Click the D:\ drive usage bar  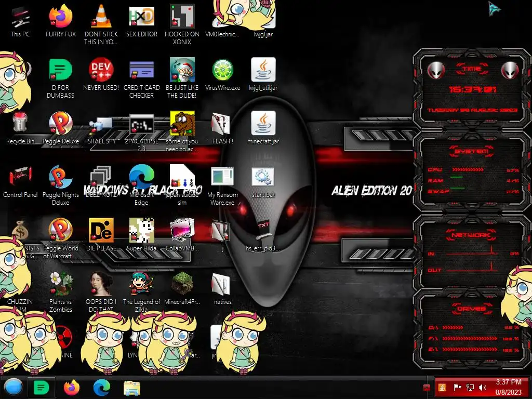pyautogui.click(x=453, y=328)
